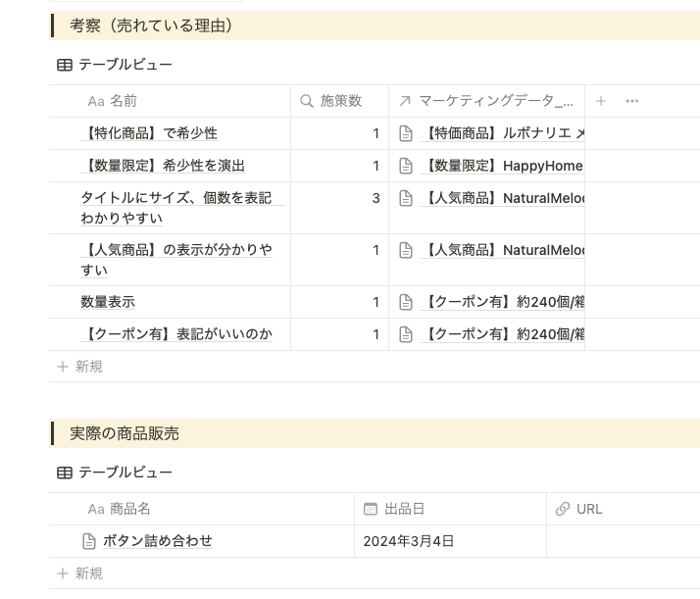700x599 pixels.
Task: Open the three-dots column options menu
Action: click(631, 101)
